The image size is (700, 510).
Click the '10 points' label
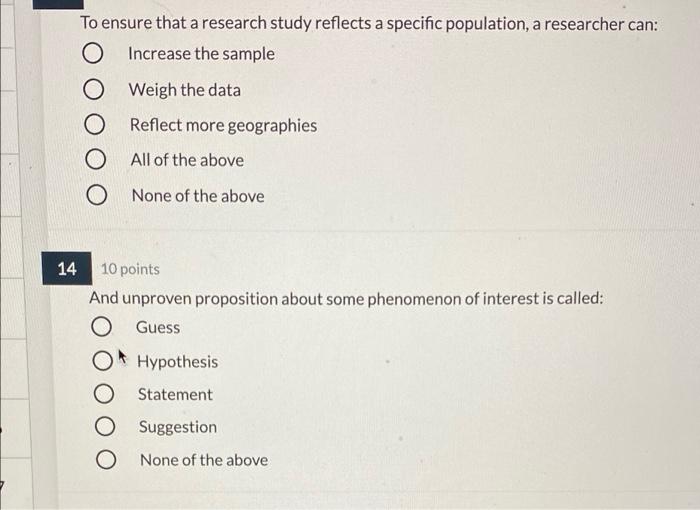tap(130, 269)
